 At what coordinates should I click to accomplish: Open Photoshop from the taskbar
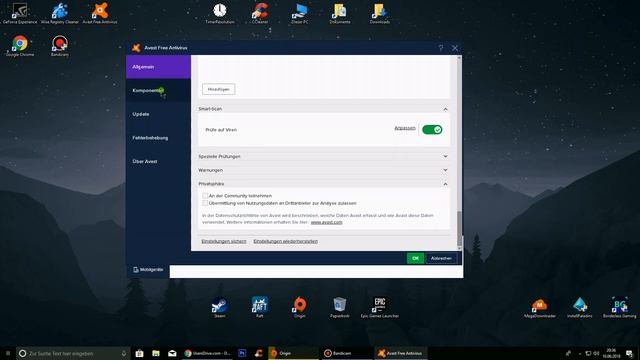click(x=242, y=353)
